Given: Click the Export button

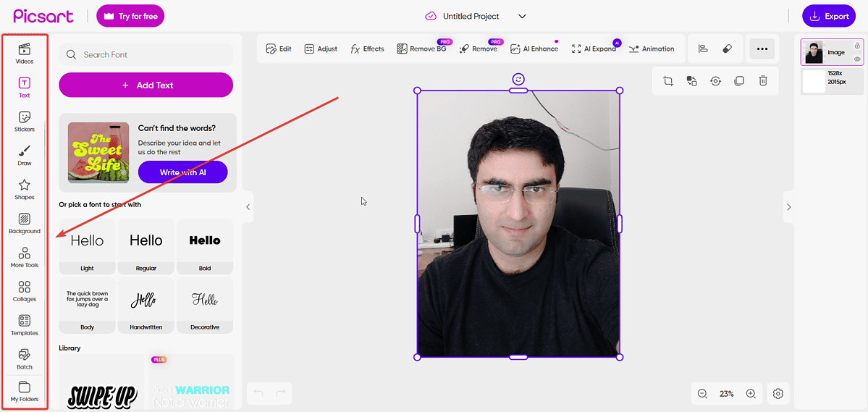Looking at the screenshot, I should [x=829, y=16].
